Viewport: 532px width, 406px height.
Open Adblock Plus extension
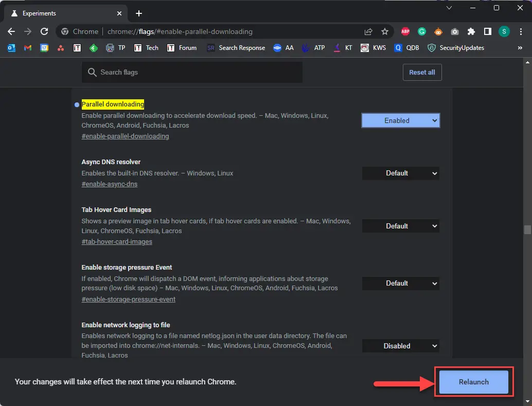click(x=405, y=31)
